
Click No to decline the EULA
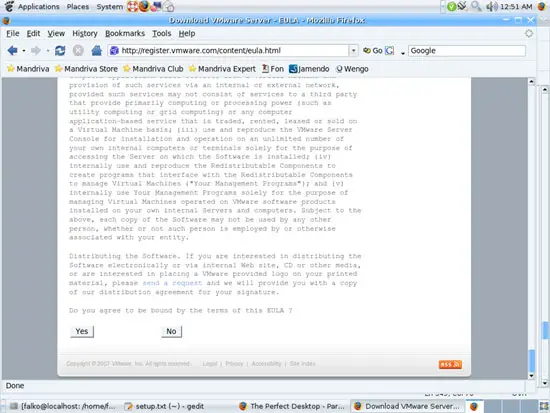coord(171,332)
